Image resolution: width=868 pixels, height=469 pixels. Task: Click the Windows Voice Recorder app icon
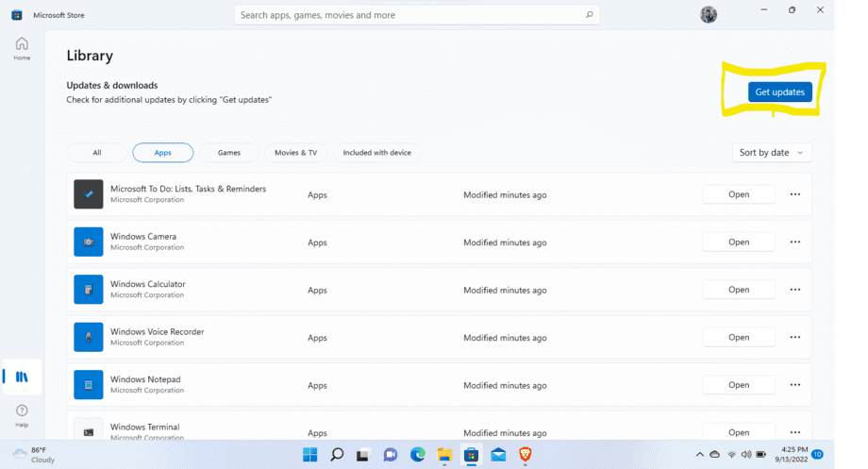[89, 337]
